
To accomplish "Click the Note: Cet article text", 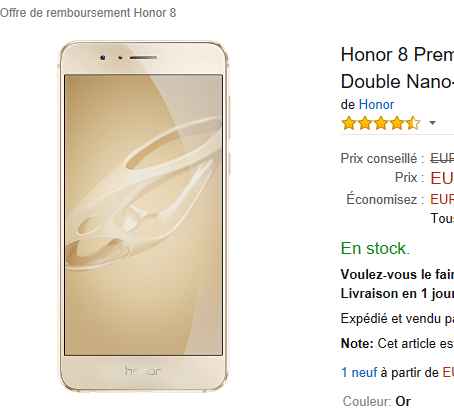I will coord(397,343).
